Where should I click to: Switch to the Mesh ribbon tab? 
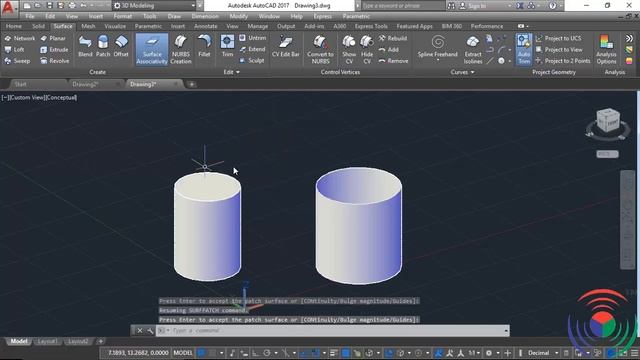pyautogui.click(x=88, y=26)
